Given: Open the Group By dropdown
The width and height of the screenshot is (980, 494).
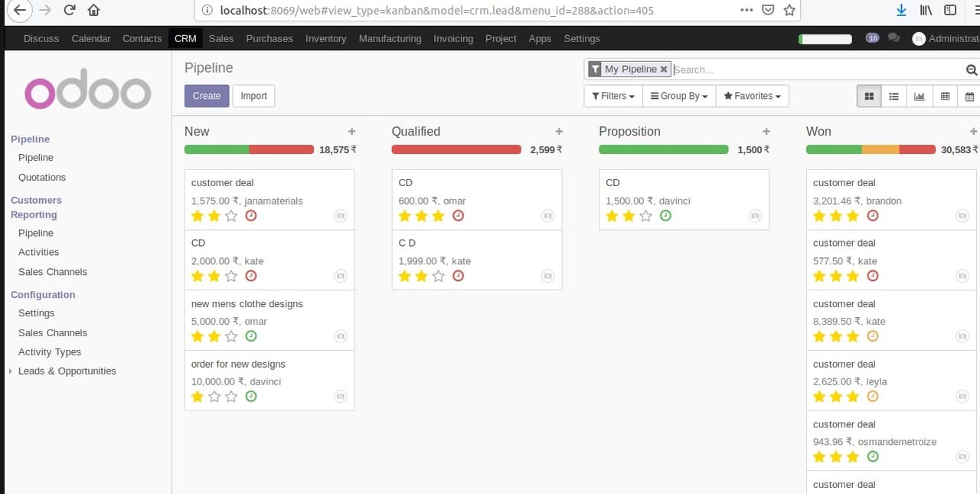Looking at the screenshot, I should point(679,96).
